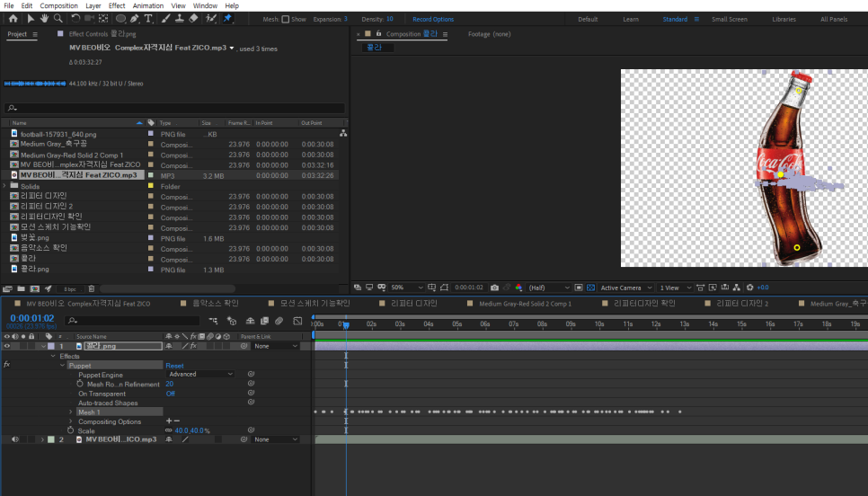The width and height of the screenshot is (868, 496).
Task: Create a new composition from Project panel footer
Action: click(x=35, y=289)
